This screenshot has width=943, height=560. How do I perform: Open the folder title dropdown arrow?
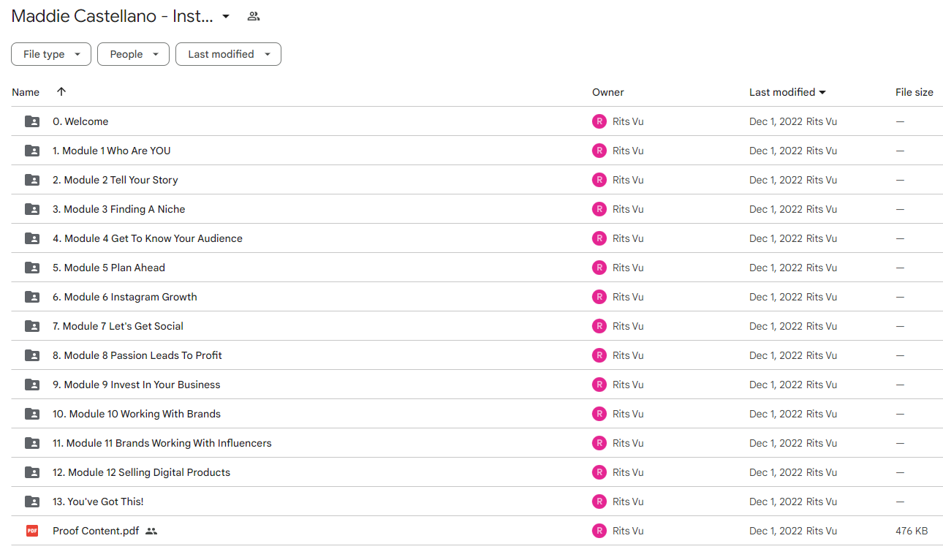point(226,16)
